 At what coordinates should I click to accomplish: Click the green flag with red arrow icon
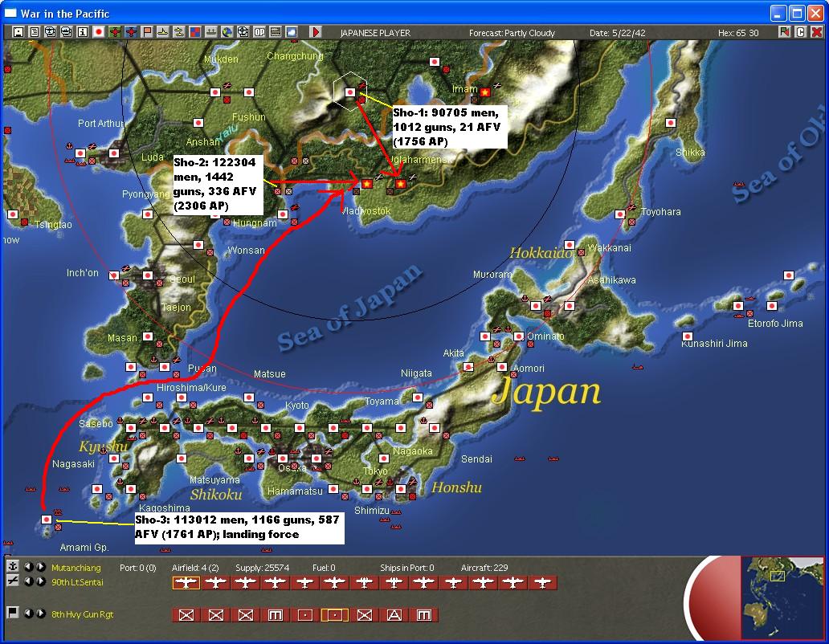click(x=785, y=32)
